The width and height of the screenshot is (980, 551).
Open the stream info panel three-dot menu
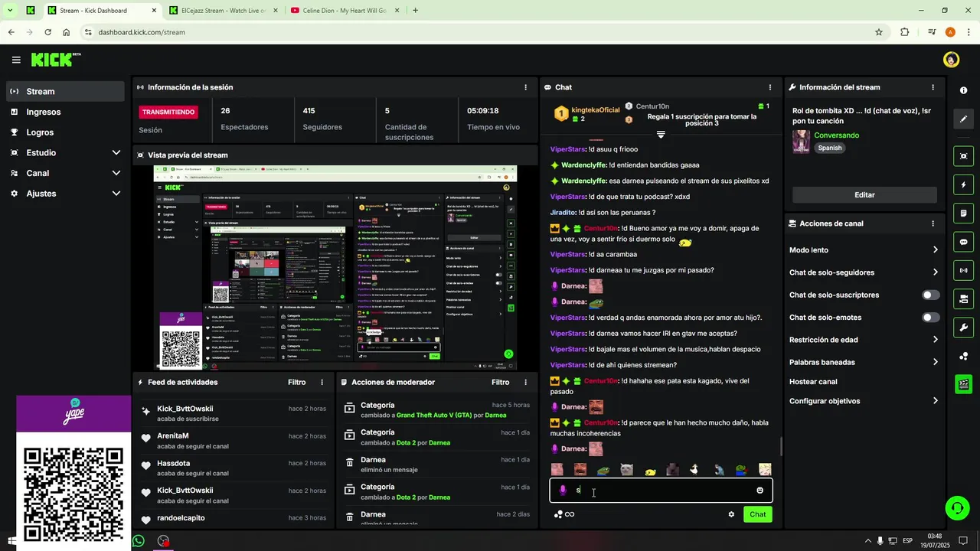click(x=933, y=87)
